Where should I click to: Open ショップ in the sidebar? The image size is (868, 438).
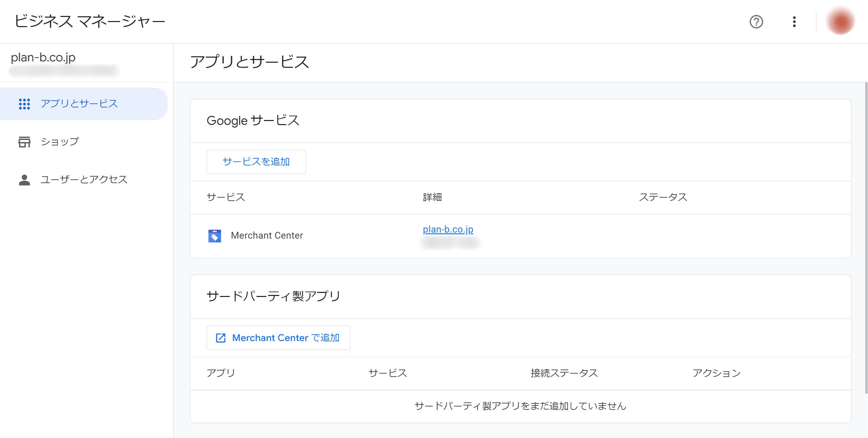[84, 142]
